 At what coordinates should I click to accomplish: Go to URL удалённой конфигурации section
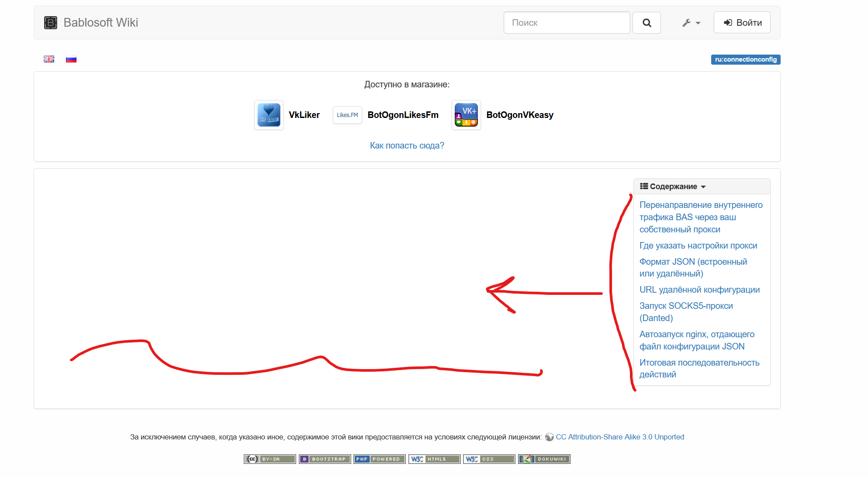click(699, 290)
